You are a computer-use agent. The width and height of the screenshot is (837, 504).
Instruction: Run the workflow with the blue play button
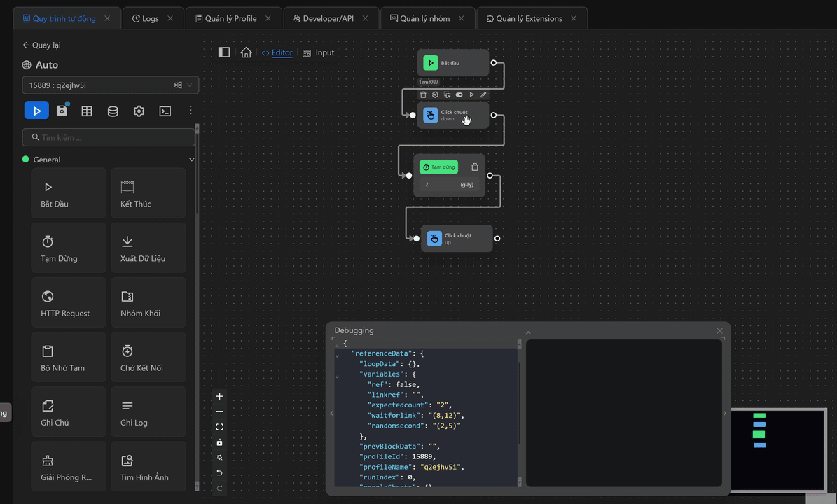coord(36,111)
